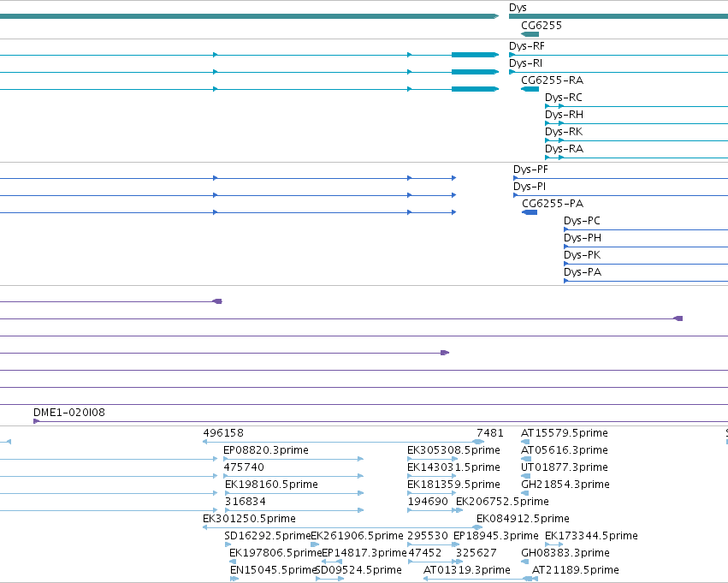Select the AT01319.3prime EST label
The image size is (728, 583).
click(x=467, y=570)
